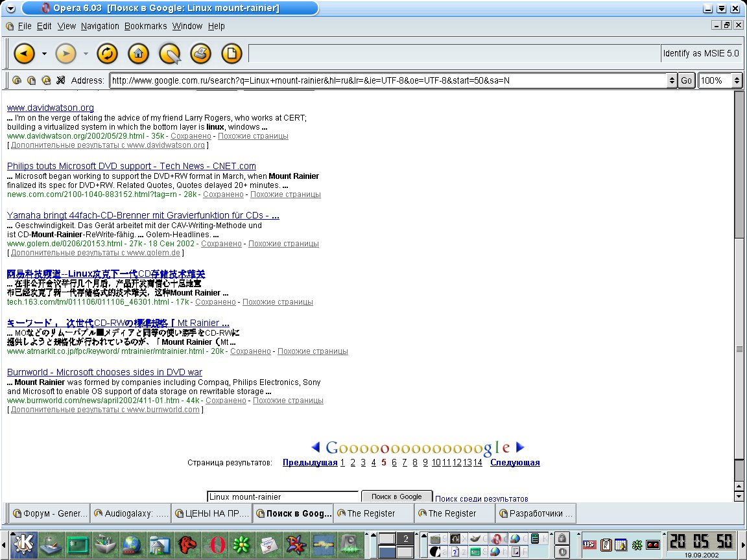The image size is (747, 560).
Task: Switch to Audiogalaxy page tab
Action: tap(131, 513)
